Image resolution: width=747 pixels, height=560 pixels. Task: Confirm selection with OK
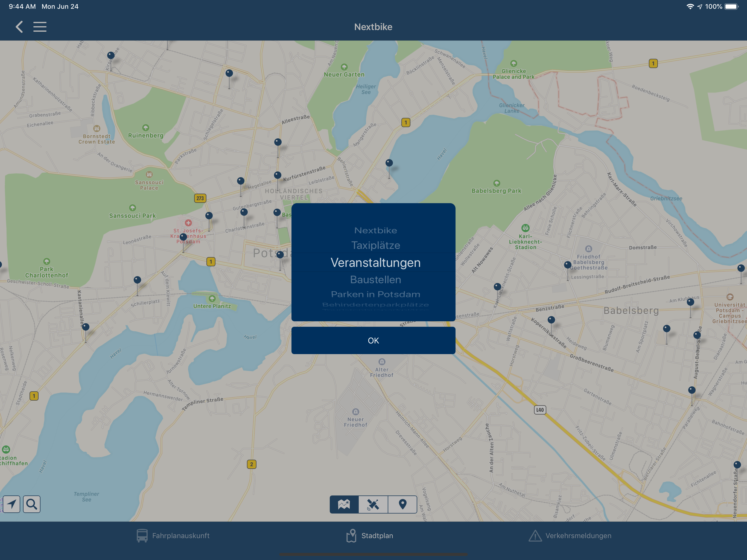click(373, 340)
